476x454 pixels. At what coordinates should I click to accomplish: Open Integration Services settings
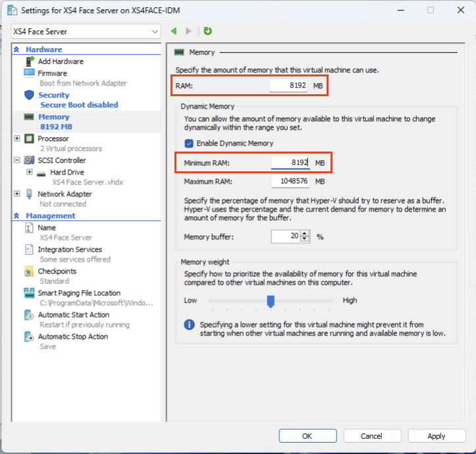(x=70, y=250)
